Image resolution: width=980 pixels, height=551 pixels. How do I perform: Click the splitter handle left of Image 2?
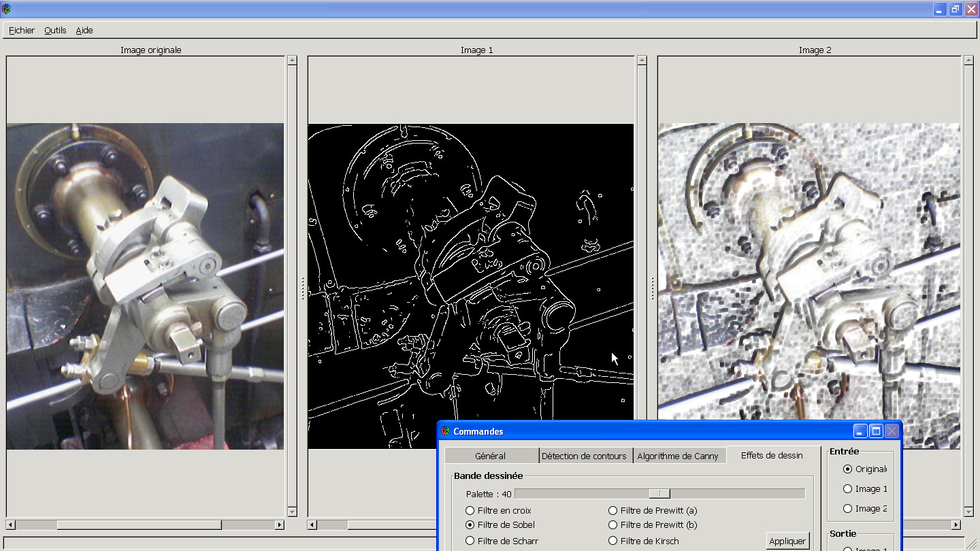653,288
